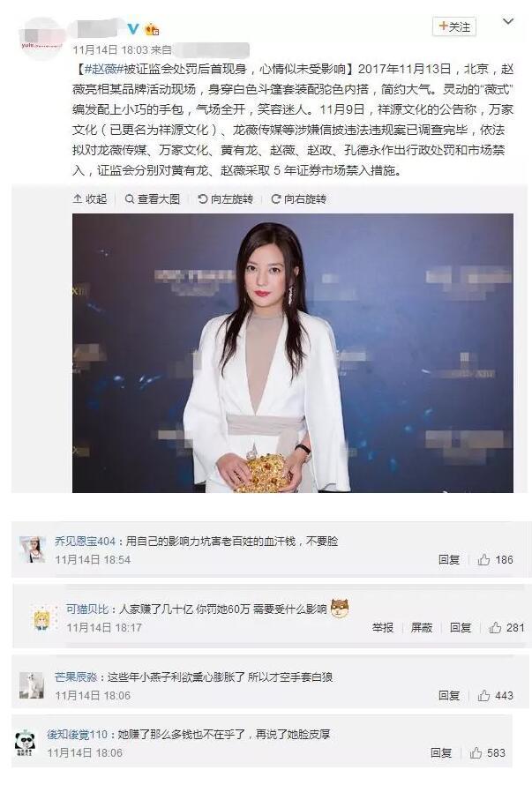Rotate image right with 向右旋转
The height and width of the screenshot is (785, 532).
[298, 199]
